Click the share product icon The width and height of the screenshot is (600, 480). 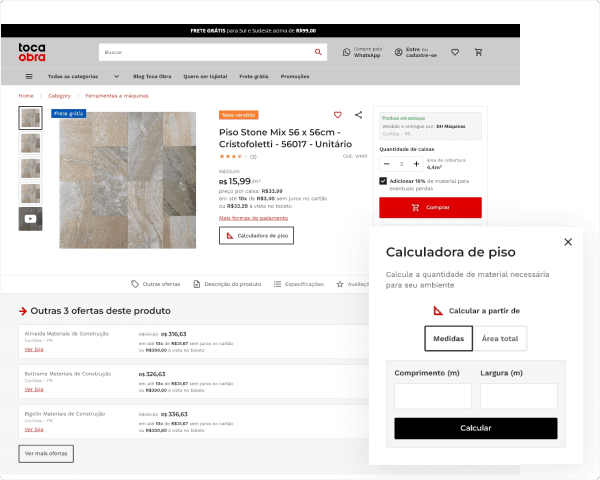[x=359, y=115]
